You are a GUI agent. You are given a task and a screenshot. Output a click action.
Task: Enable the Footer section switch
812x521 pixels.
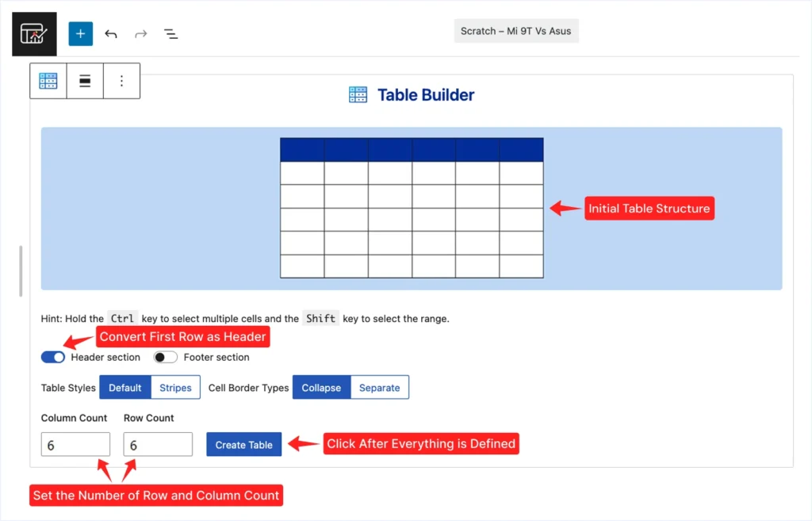(x=165, y=358)
